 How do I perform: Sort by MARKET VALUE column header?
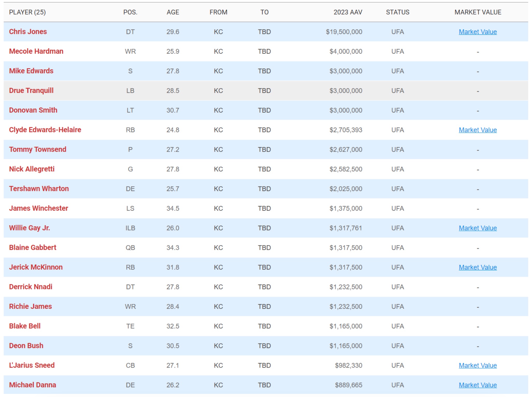click(x=477, y=12)
